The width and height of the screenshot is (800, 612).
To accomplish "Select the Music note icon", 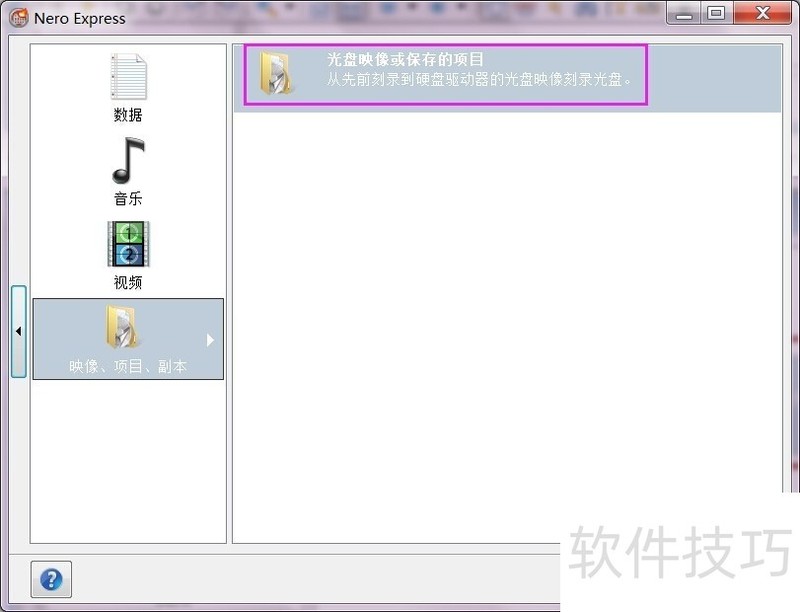I will click(128, 161).
